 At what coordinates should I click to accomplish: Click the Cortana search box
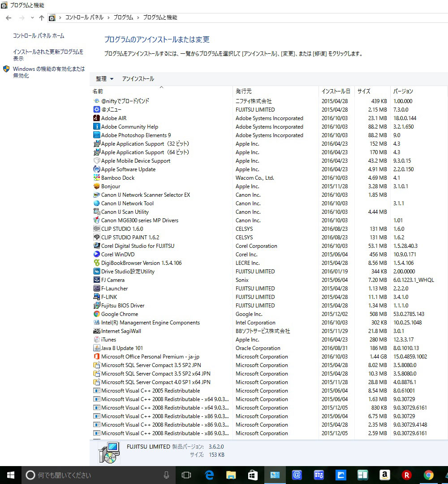pos(99,475)
